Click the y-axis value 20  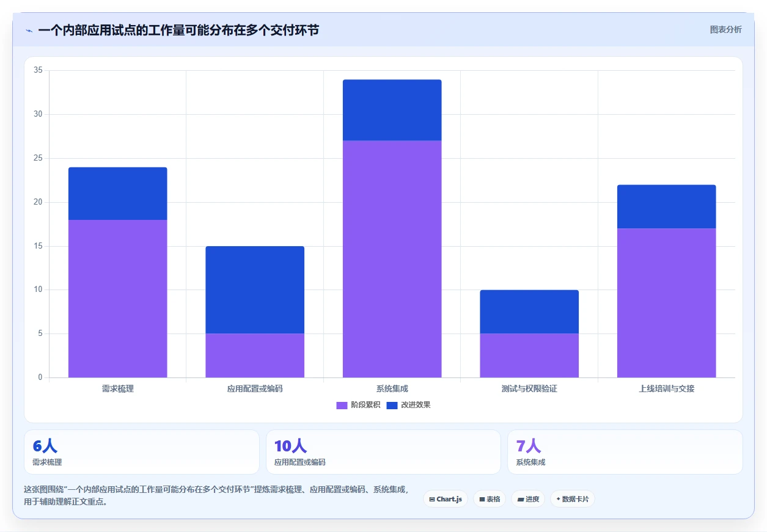point(38,202)
